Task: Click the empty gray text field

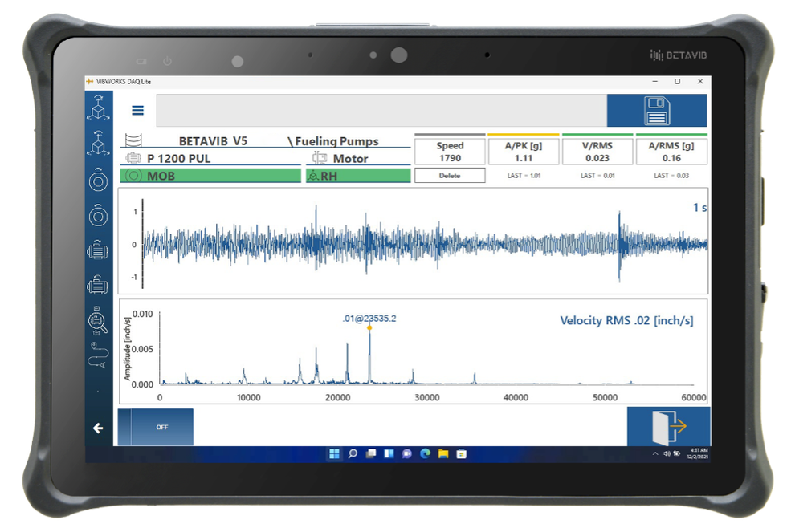Action: point(381,110)
